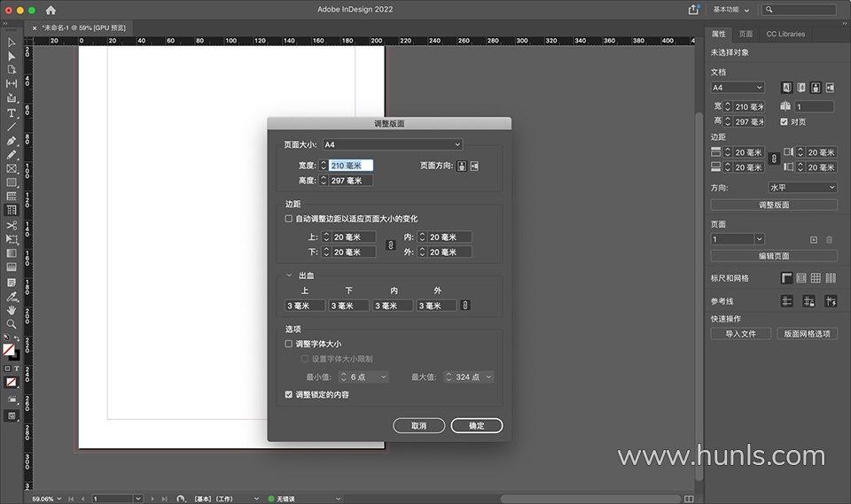
Task: Select the Zoom magnifier tool
Action: point(12,324)
